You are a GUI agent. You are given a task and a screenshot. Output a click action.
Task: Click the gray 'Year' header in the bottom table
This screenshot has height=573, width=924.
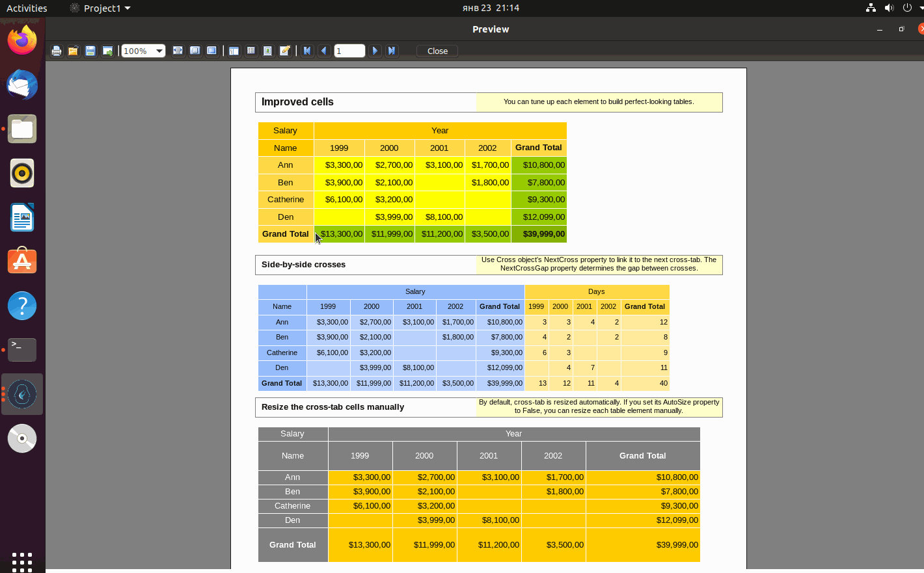click(514, 434)
